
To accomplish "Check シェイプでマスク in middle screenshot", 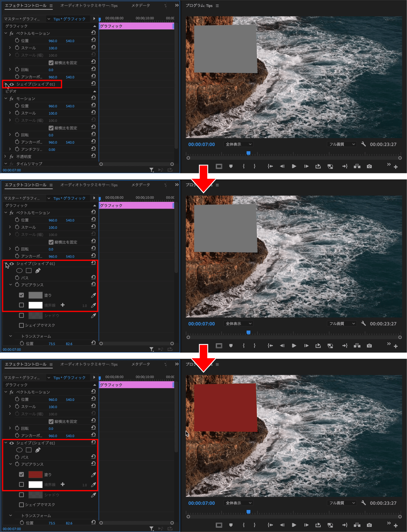I will 21,325.
